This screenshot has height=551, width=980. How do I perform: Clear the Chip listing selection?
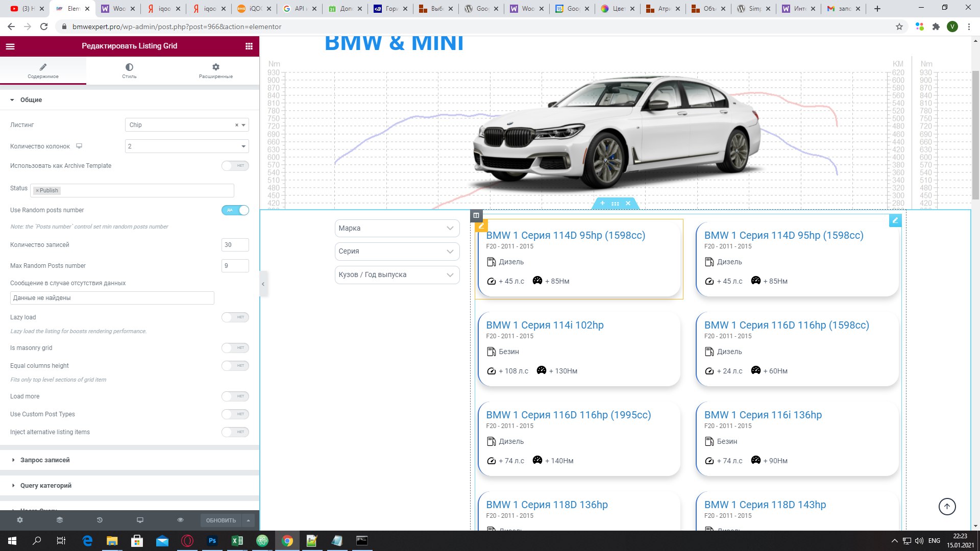[236, 125]
